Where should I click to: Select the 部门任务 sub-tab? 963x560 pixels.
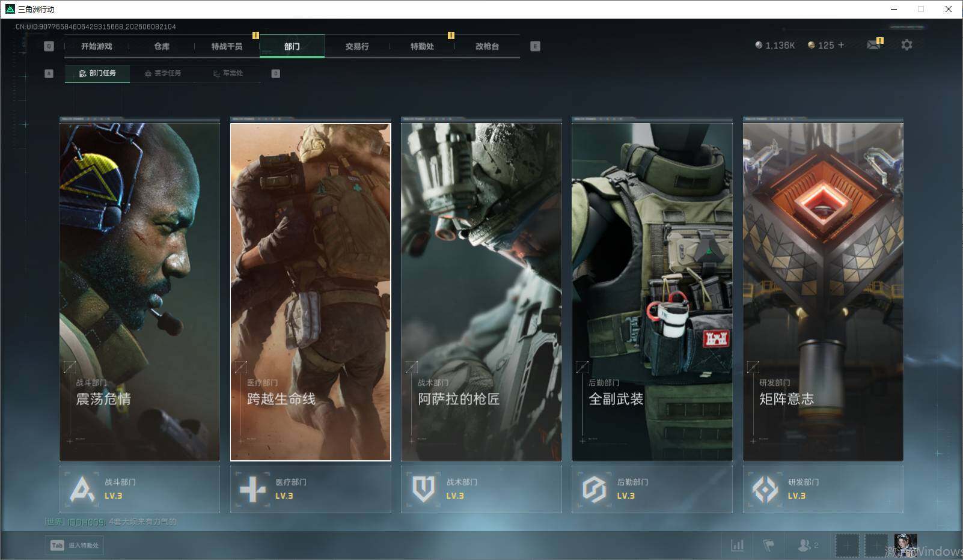coord(97,73)
